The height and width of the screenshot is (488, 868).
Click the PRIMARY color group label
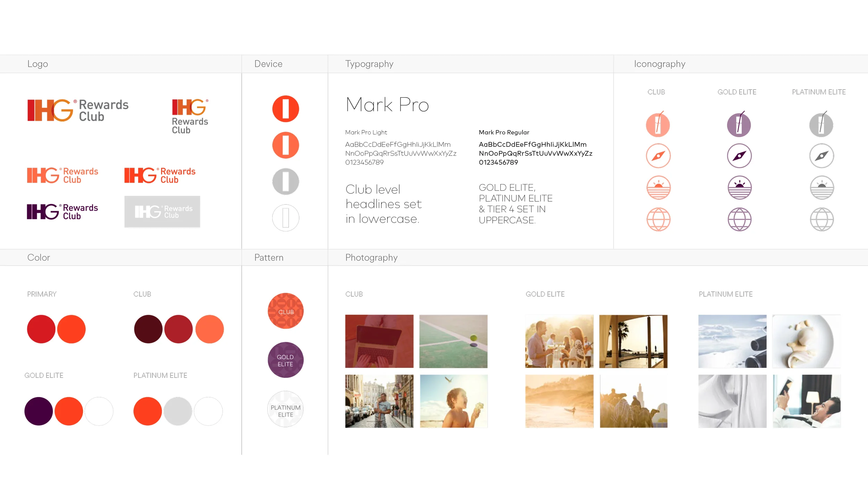pos(42,294)
